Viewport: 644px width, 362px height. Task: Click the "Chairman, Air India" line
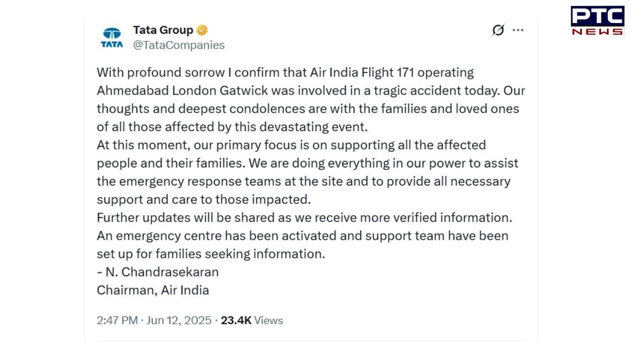pyautogui.click(x=152, y=290)
